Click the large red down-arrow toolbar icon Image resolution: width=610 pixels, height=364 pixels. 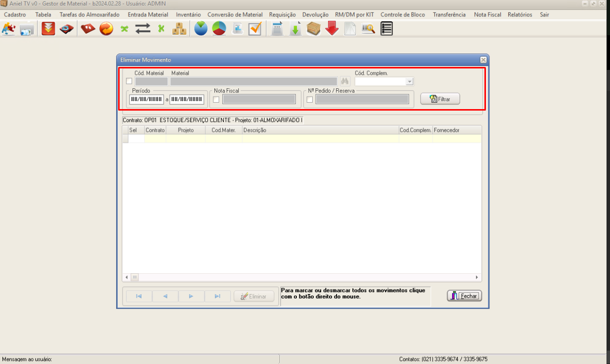(x=332, y=29)
